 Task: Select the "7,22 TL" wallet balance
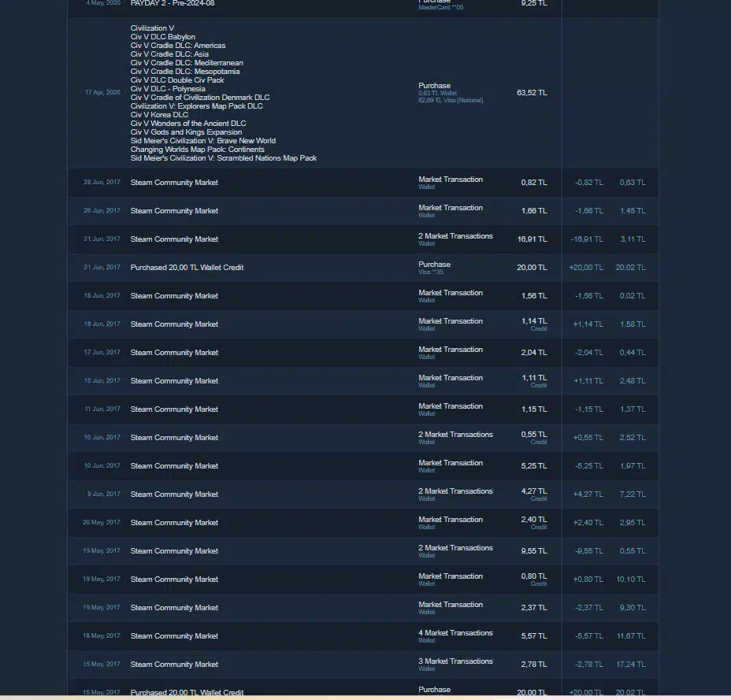coord(633,494)
